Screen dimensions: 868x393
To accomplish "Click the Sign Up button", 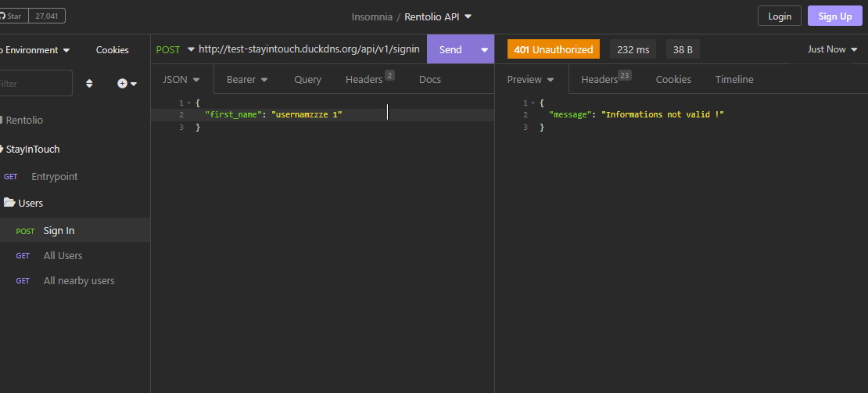I will (x=835, y=16).
